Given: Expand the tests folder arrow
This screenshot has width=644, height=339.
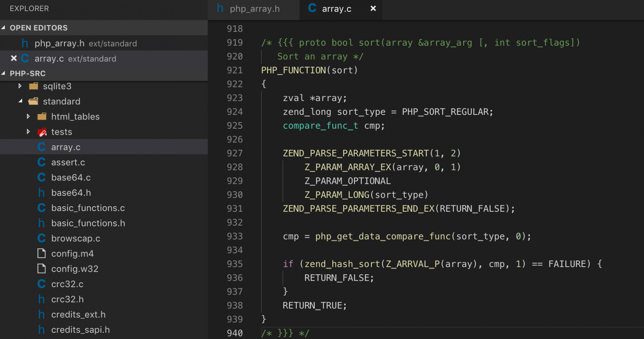Looking at the screenshot, I should coord(28,132).
